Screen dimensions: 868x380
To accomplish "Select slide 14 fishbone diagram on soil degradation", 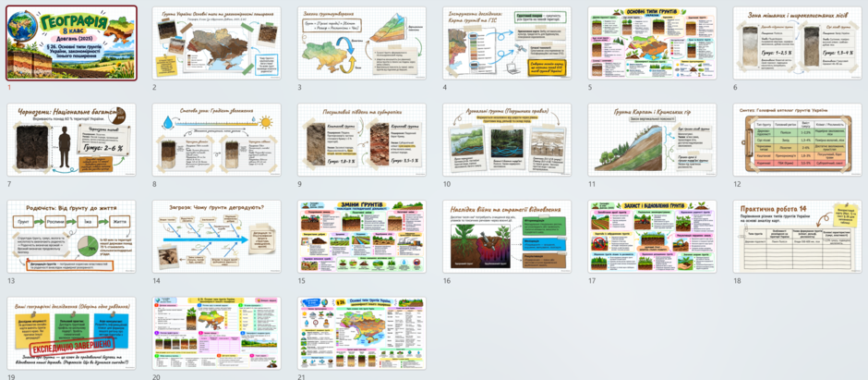I will [x=216, y=237].
